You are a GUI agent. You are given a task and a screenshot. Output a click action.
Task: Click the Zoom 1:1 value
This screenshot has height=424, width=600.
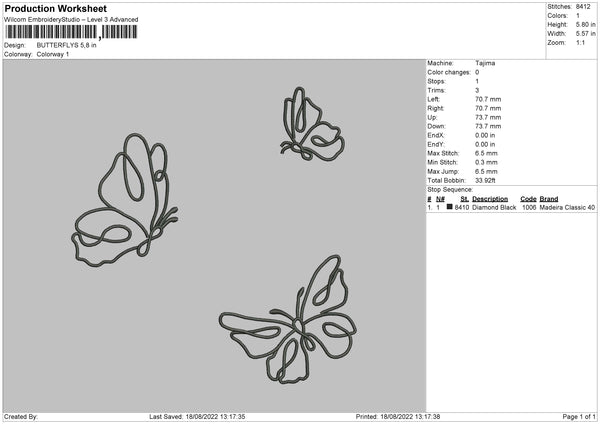580,42
